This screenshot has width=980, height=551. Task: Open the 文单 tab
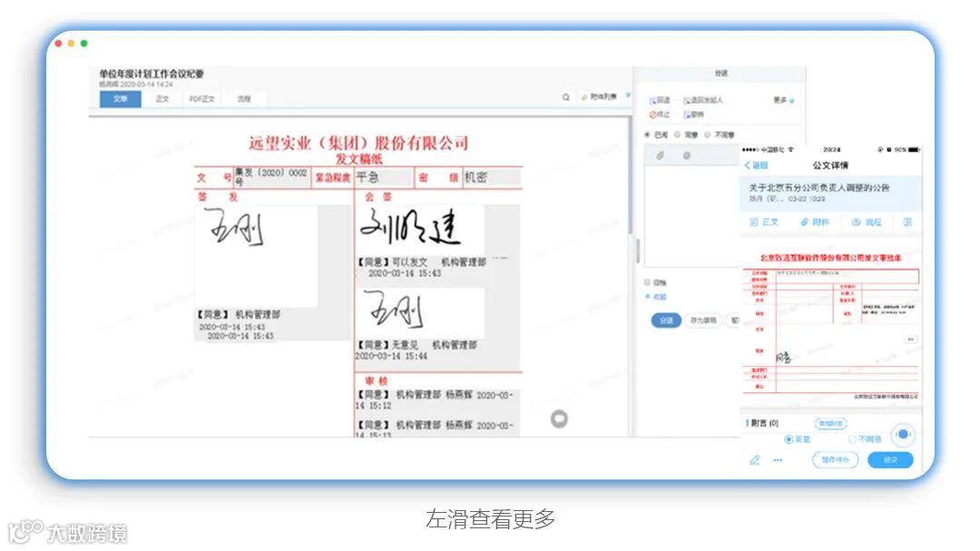[x=120, y=99]
